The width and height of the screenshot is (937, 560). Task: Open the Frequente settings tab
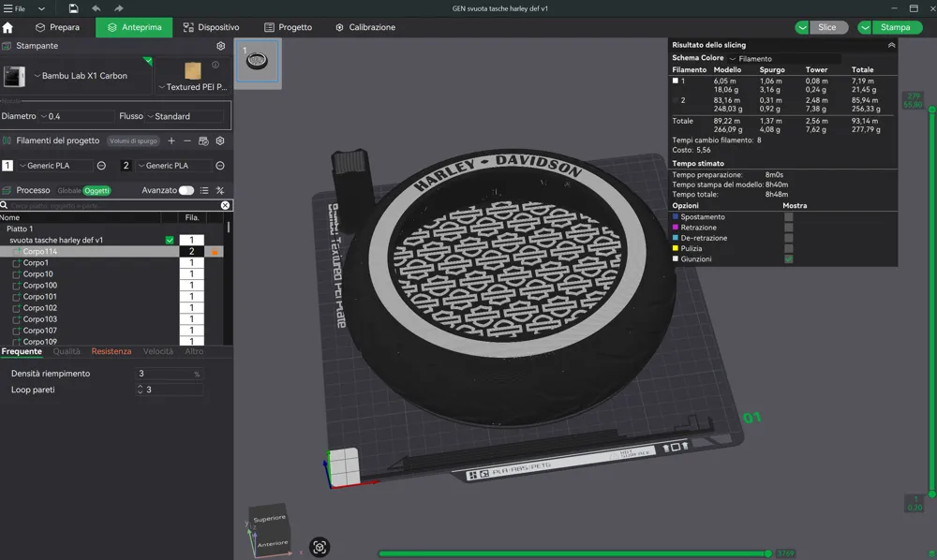[22, 352]
